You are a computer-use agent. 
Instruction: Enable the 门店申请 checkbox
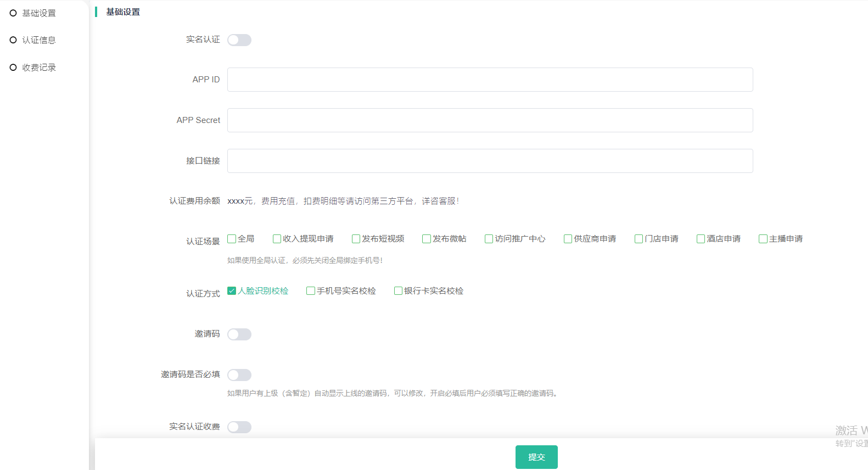point(639,239)
